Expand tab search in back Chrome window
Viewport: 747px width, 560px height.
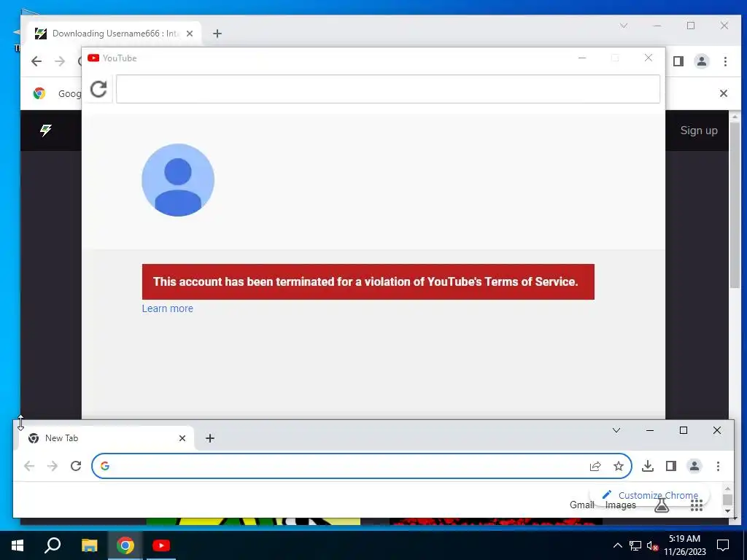(x=624, y=26)
